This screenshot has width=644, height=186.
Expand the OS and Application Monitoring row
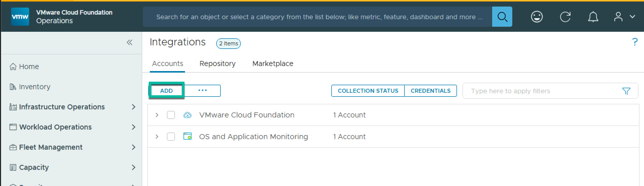[157, 137]
